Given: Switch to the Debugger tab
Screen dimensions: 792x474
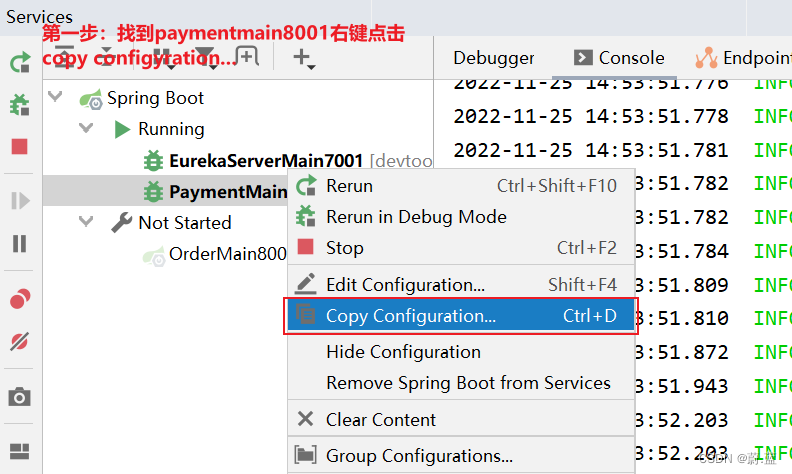Looking at the screenshot, I should [x=494, y=58].
